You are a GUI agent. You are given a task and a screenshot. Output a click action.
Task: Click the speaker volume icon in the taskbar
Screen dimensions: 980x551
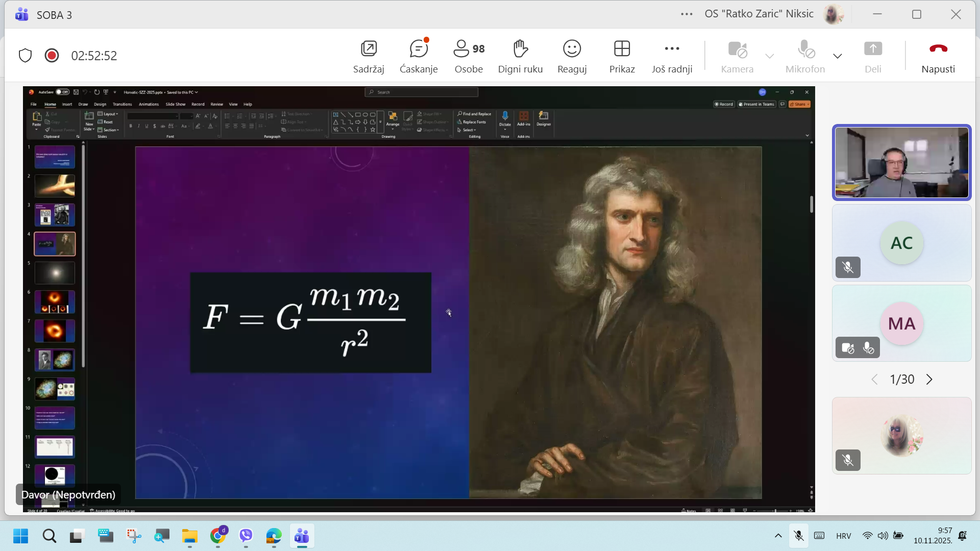click(x=883, y=536)
